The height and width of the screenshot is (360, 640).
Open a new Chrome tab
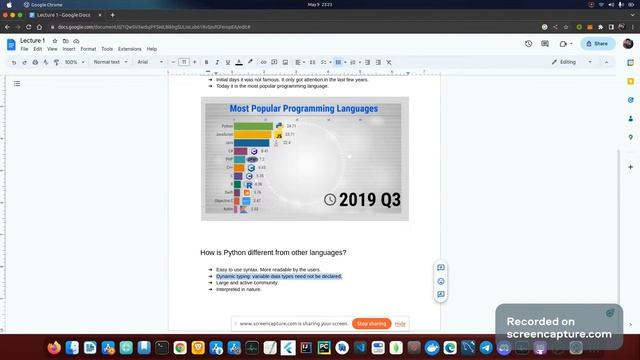pos(112,15)
